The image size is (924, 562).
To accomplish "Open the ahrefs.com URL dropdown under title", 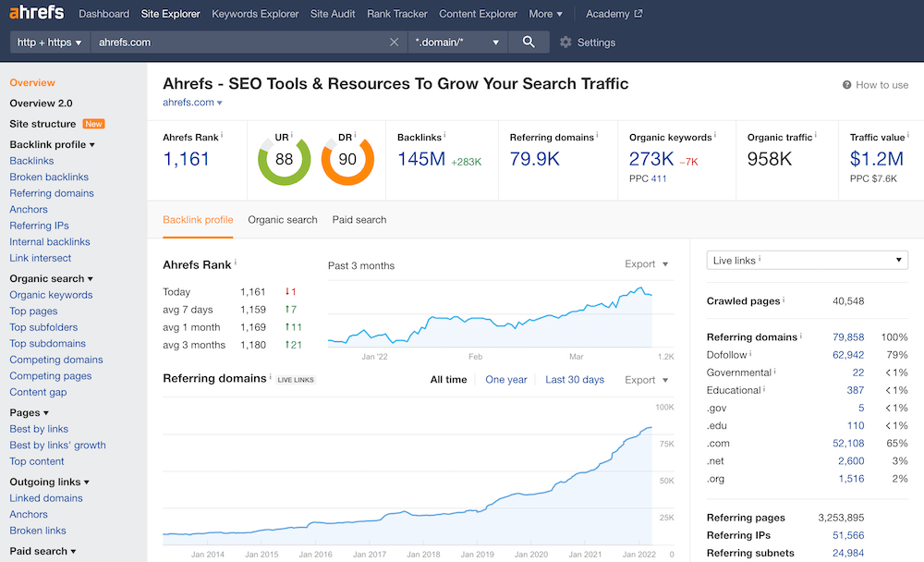I will [x=193, y=102].
